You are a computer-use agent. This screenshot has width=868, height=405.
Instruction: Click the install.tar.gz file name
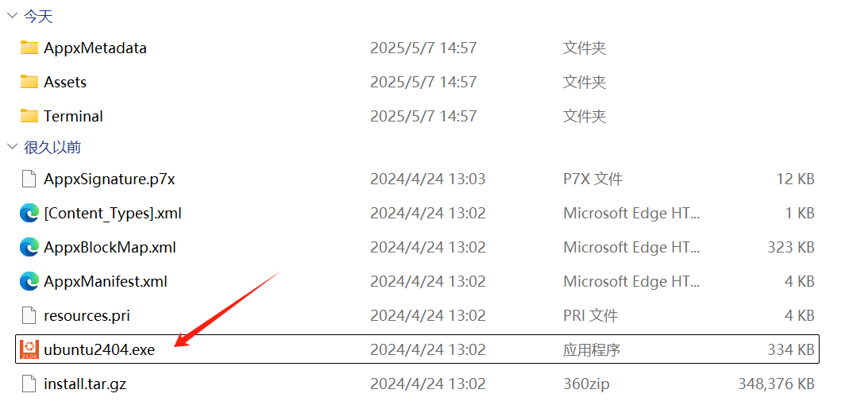(85, 384)
